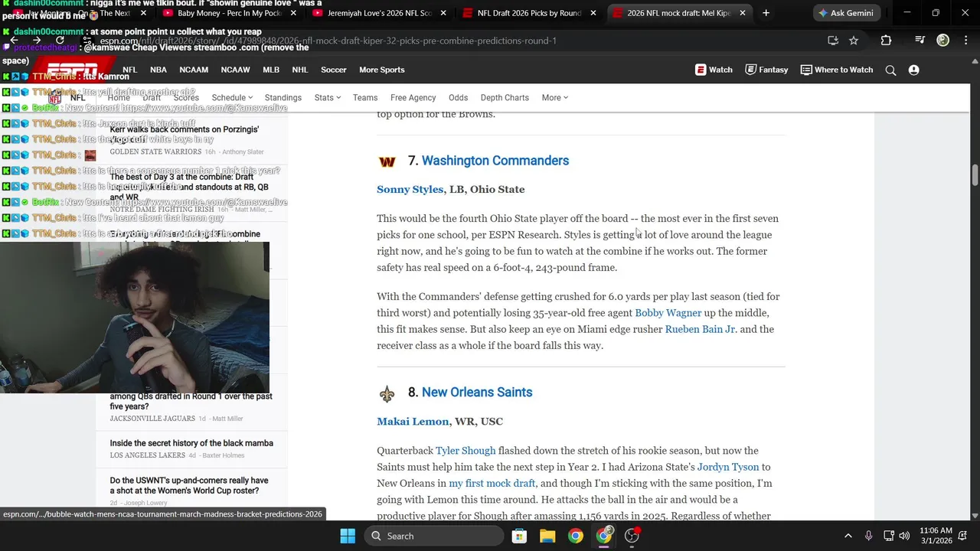Screen dimensions: 980x551
Task: Click the Windows taskbar Search box
Action: pos(433,536)
